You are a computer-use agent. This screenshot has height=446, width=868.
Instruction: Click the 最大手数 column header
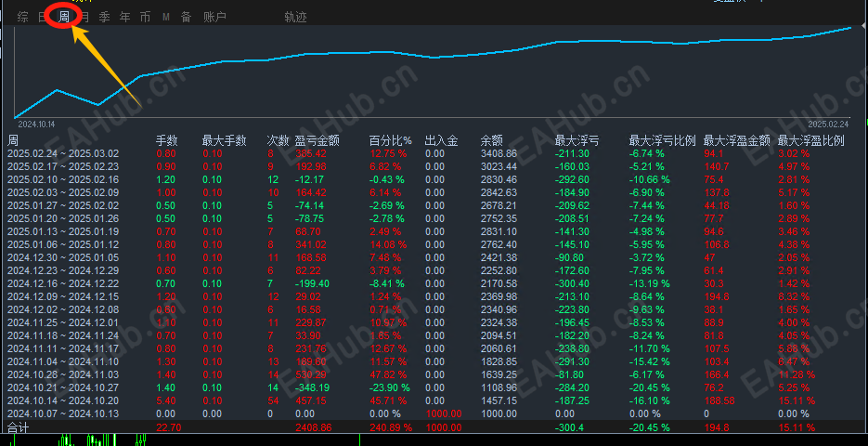225,140
